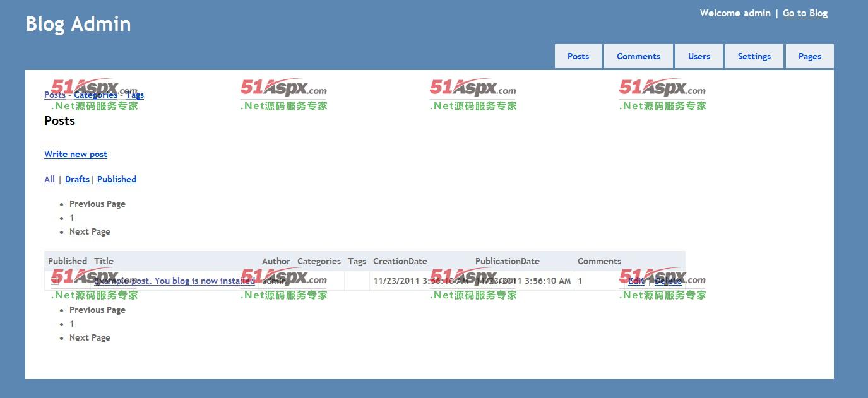Click Next Page above the table
The height and width of the screenshot is (398, 868).
click(x=90, y=231)
